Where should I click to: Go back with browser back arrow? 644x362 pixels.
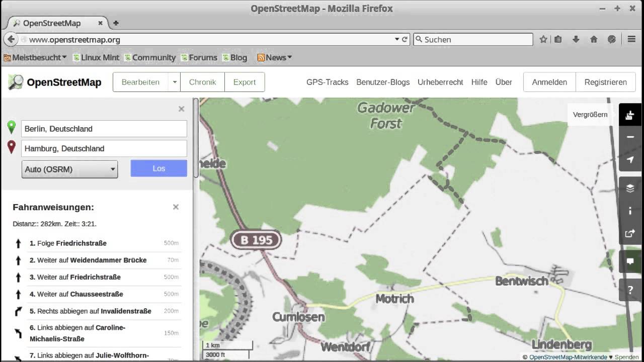11,39
